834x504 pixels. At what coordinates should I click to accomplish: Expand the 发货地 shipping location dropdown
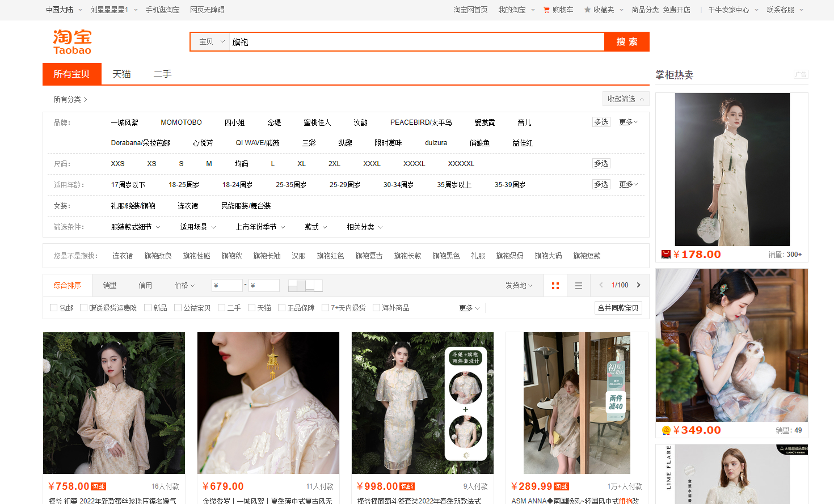pyautogui.click(x=519, y=285)
